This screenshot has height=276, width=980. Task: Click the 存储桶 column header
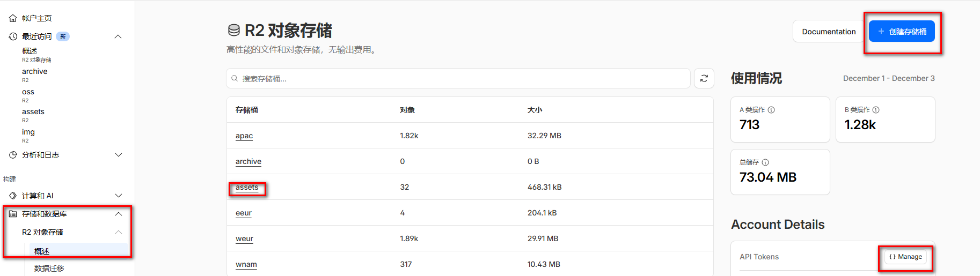pos(247,110)
